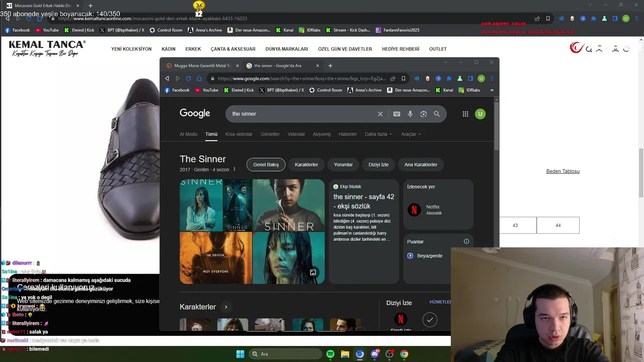This screenshot has height=362, width=644.
Task: Switch to AI Modu tab
Action: pos(188,134)
